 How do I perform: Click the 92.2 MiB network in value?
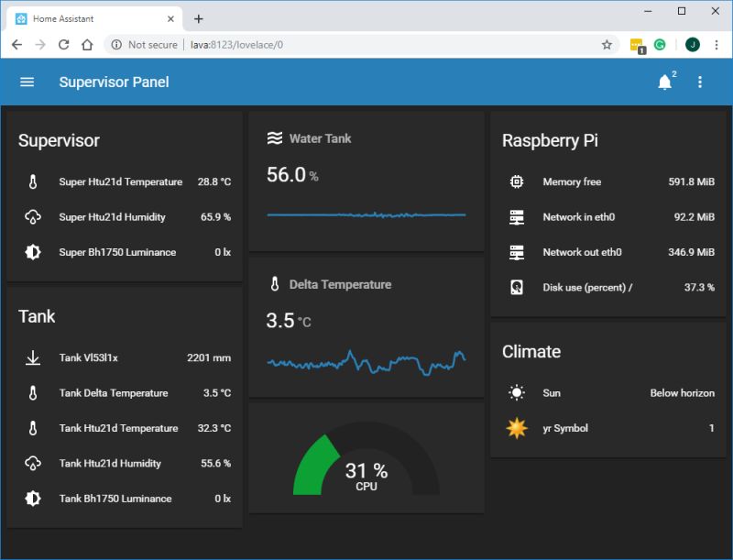tap(695, 217)
